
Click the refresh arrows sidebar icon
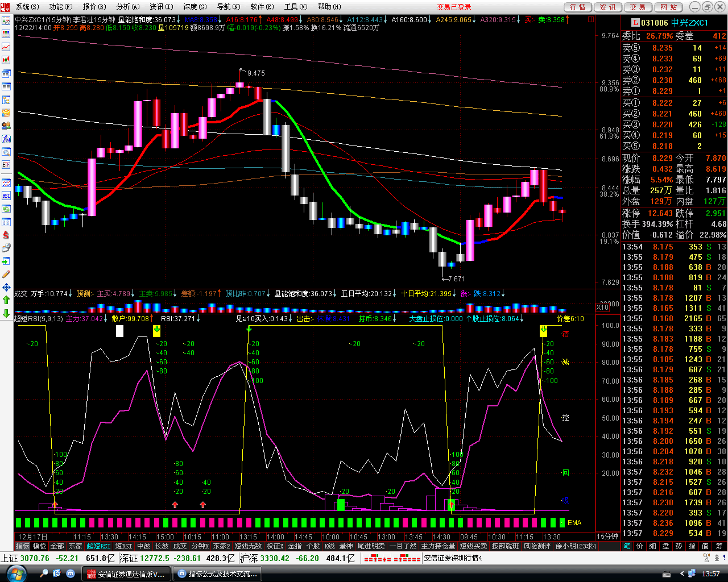[x=6, y=210]
